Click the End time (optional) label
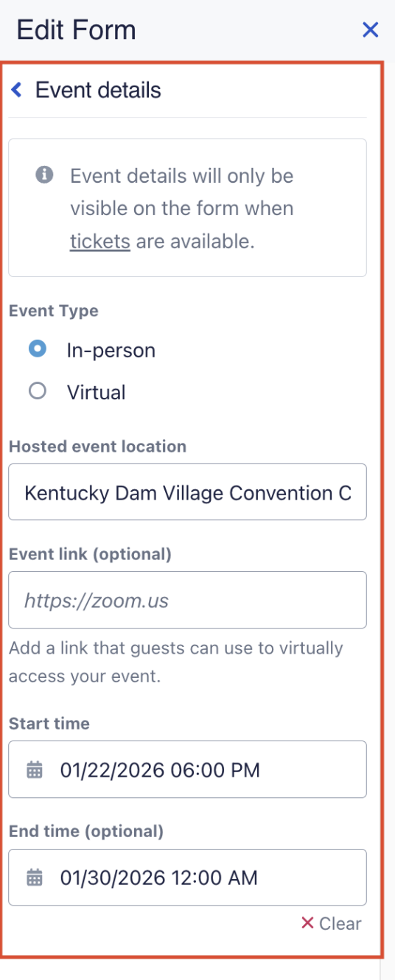 86,831
